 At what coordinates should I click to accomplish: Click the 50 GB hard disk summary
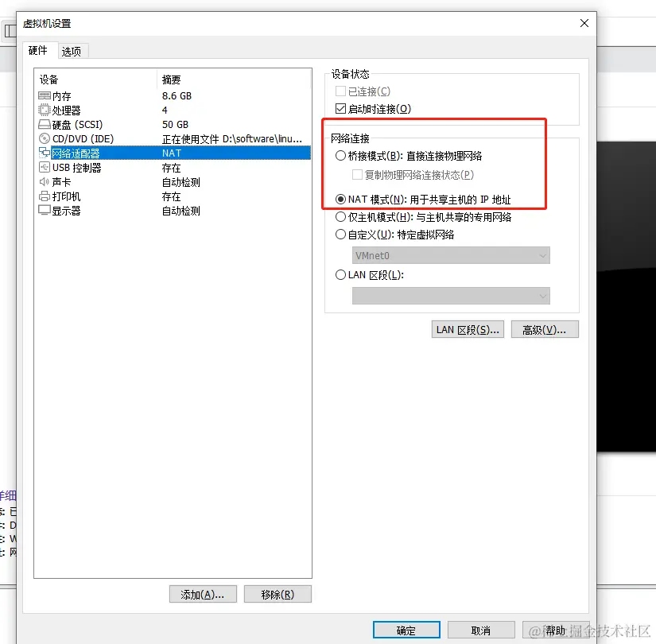pyautogui.click(x=175, y=124)
